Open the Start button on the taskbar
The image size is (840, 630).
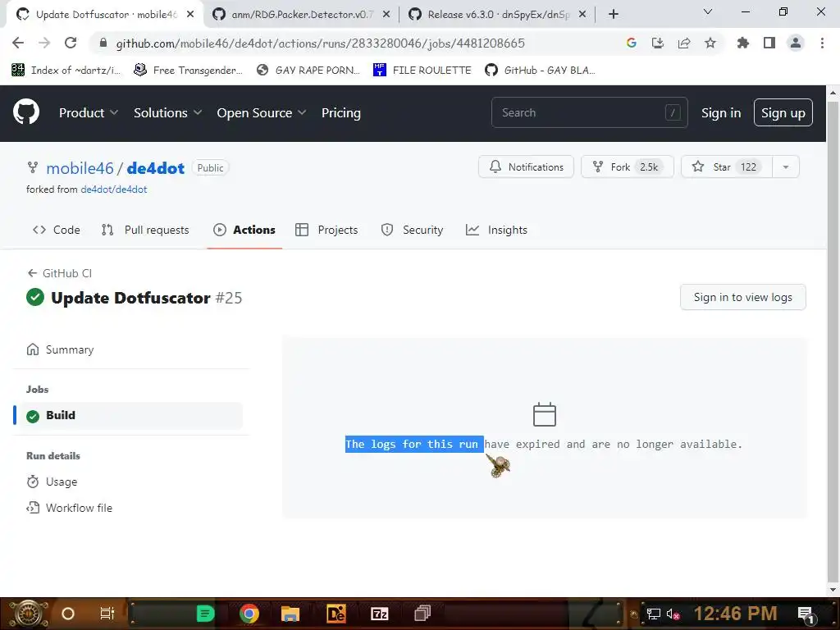(29, 614)
